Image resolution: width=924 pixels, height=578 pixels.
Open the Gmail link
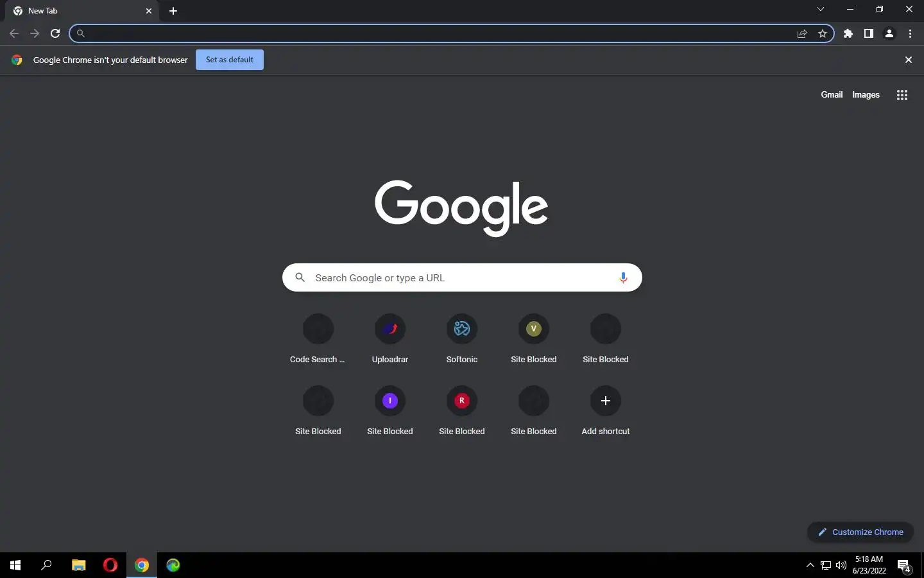tap(832, 94)
